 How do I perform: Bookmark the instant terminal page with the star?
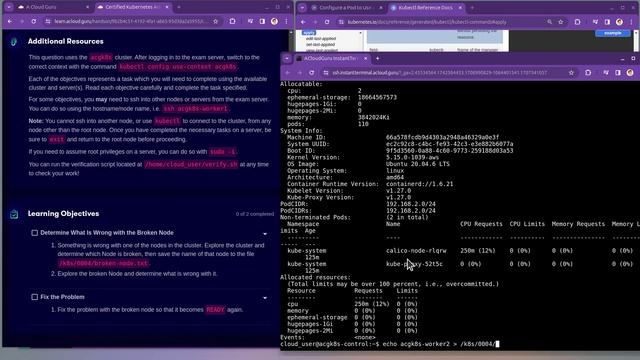[x=571, y=73]
